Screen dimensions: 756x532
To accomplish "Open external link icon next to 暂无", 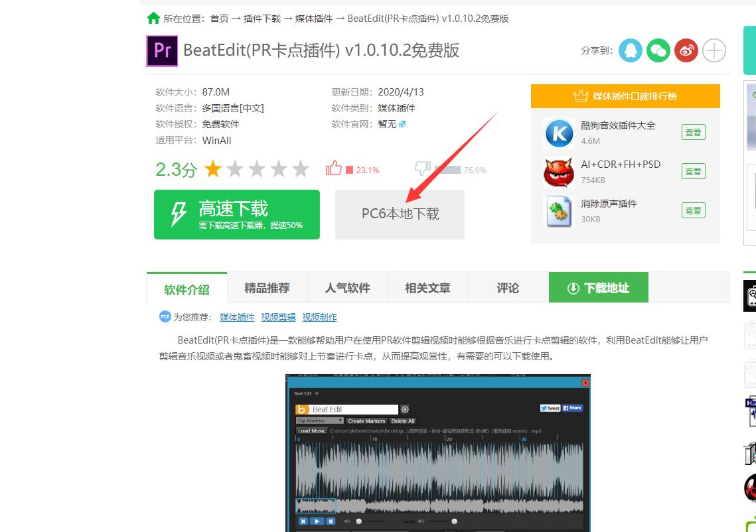I will click(x=402, y=124).
